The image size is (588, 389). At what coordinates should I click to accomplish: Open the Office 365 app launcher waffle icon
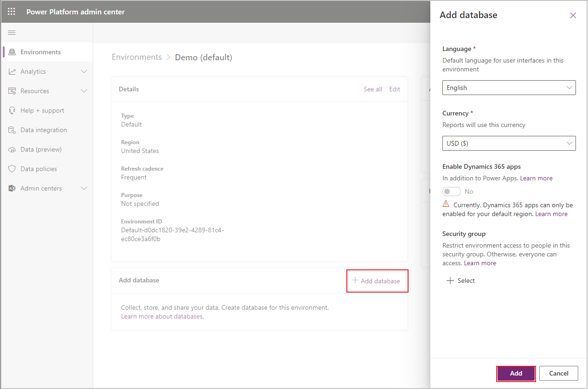click(x=11, y=11)
